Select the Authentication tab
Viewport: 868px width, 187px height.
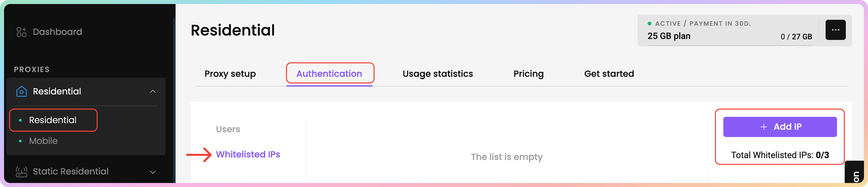[329, 74]
